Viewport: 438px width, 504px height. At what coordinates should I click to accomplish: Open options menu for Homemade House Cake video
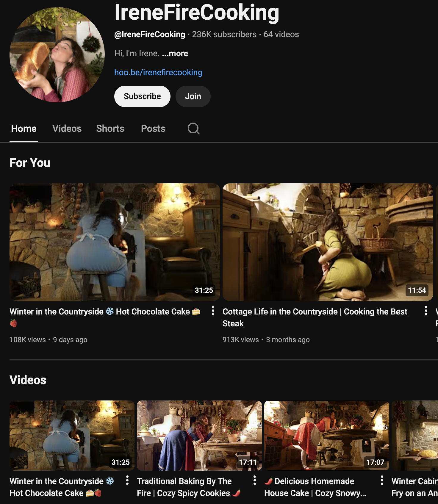[x=382, y=480]
